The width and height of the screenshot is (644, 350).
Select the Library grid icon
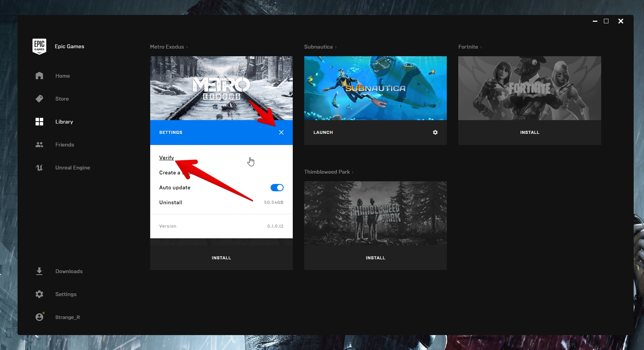(39, 122)
